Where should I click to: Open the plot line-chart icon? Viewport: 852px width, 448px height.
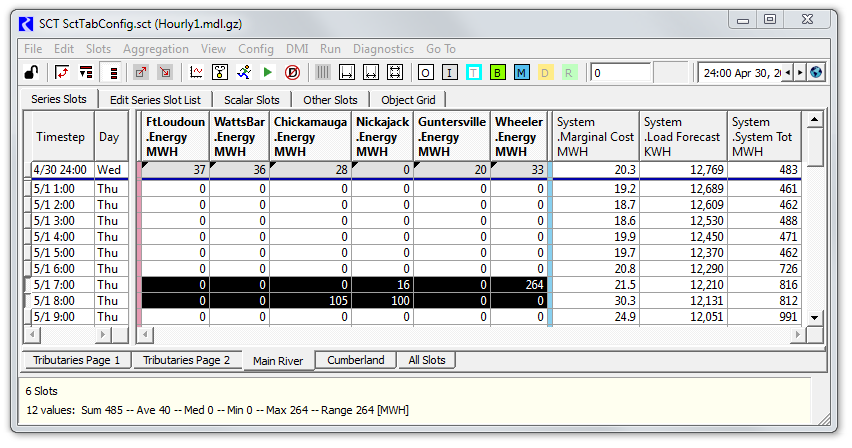pos(196,72)
